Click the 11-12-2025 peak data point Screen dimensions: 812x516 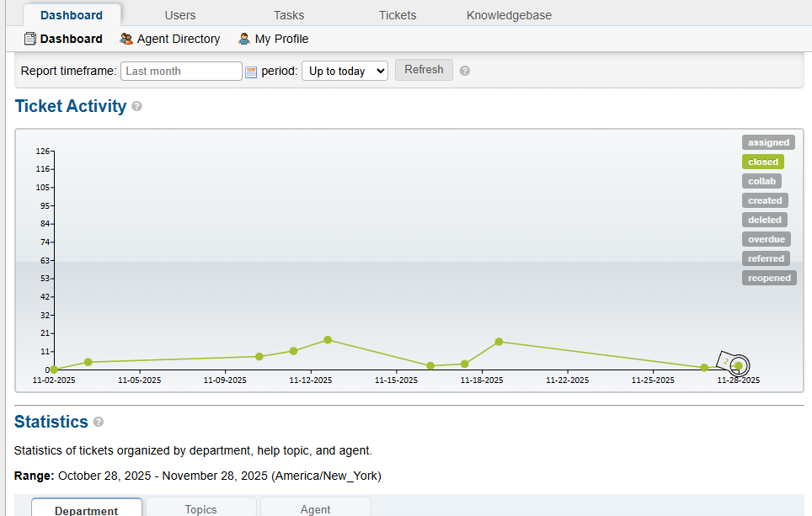pos(328,340)
